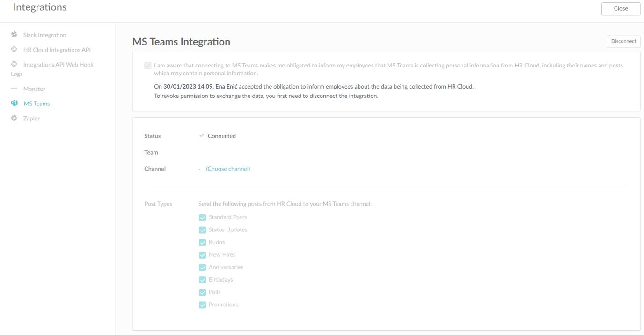Click the 'To revoke permission' sentence
Screen dimensions: 644x335
[266, 96]
